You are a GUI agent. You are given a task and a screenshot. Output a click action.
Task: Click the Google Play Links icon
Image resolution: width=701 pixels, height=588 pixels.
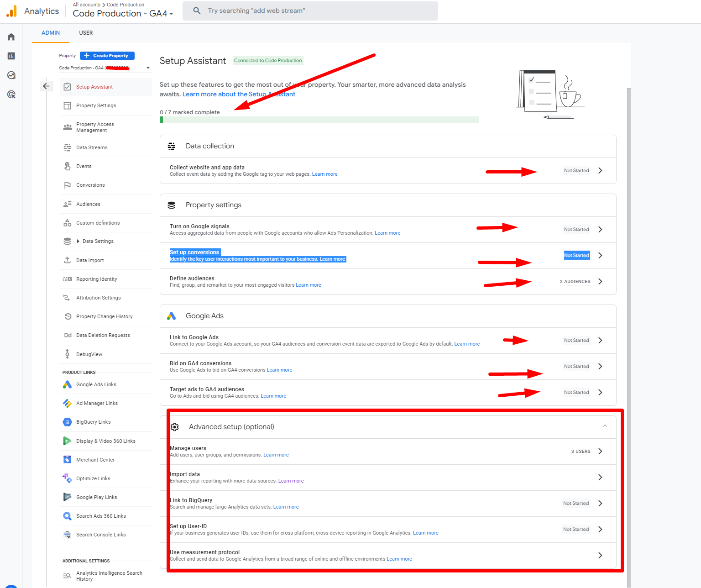point(67,497)
